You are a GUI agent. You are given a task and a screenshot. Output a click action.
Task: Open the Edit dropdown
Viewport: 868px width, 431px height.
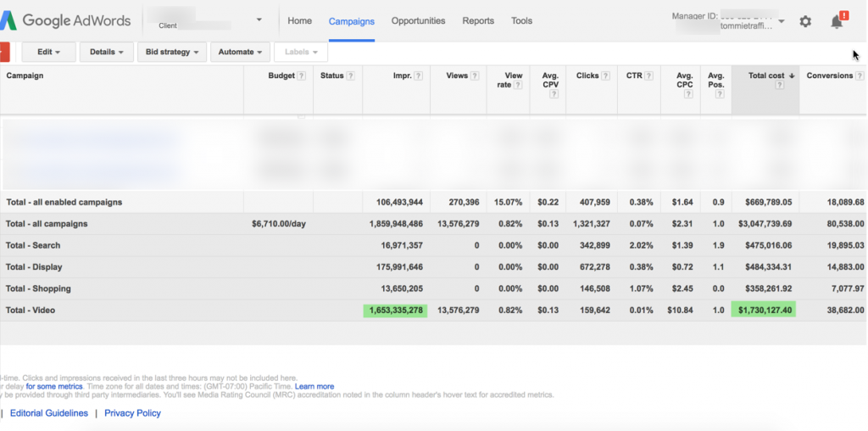(x=48, y=52)
